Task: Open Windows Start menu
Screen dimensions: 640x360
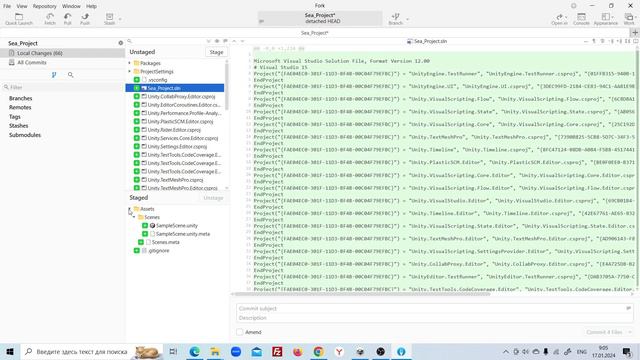Action: (10, 351)
